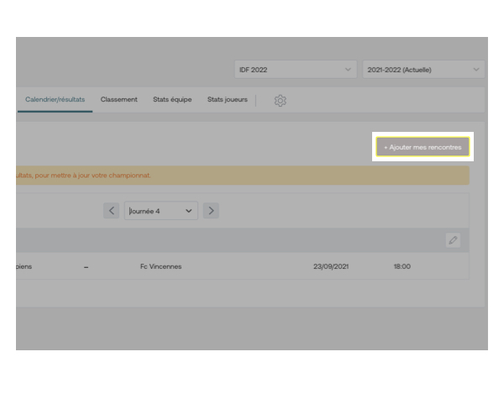Open the Stats joueurs tab
This screenshot has height=420, width=504.
pyautogui.click(x=228, y=100)
